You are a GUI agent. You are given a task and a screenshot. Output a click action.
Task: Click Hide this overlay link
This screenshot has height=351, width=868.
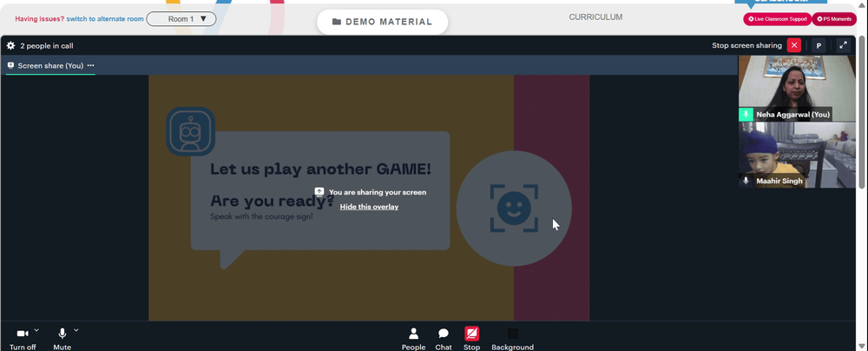(x=369, y=207)
